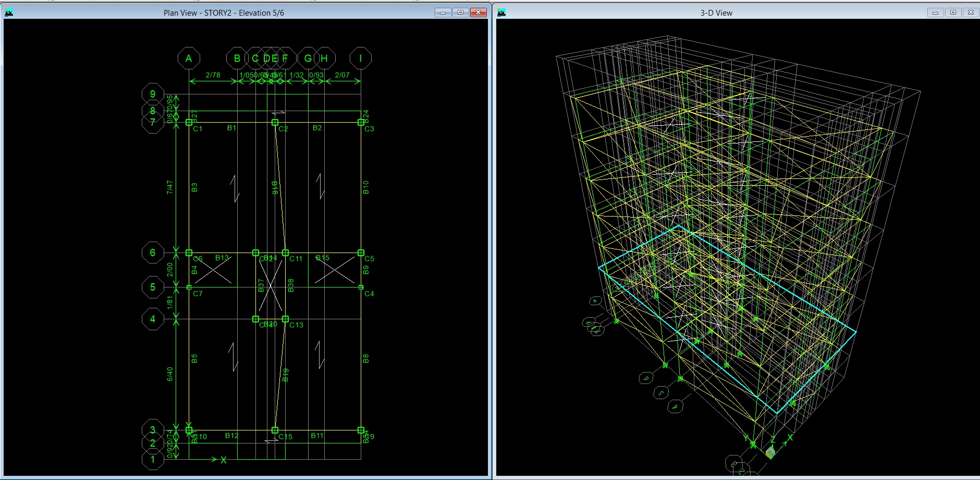This screenshot has width=980, height=480.
Task: Select column node C5
Action: (x=361, y=253)
